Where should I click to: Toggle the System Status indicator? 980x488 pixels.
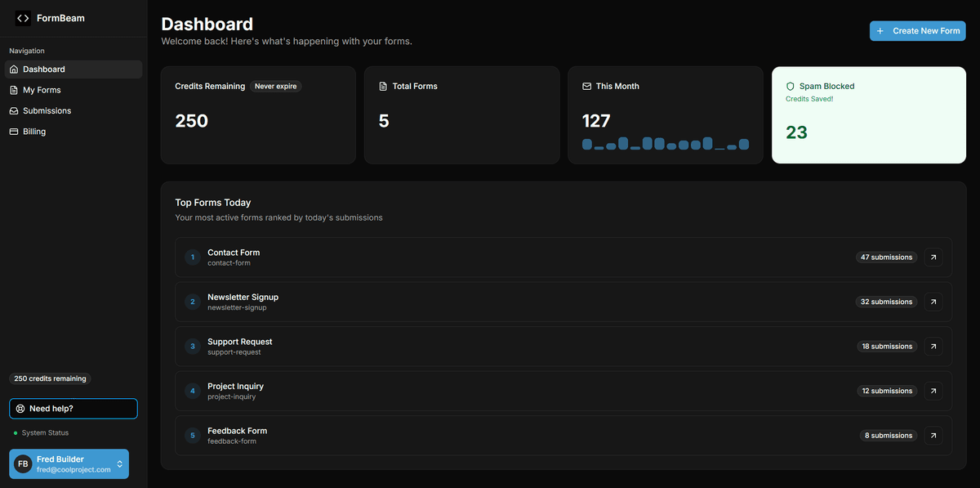tap(16, 432)
